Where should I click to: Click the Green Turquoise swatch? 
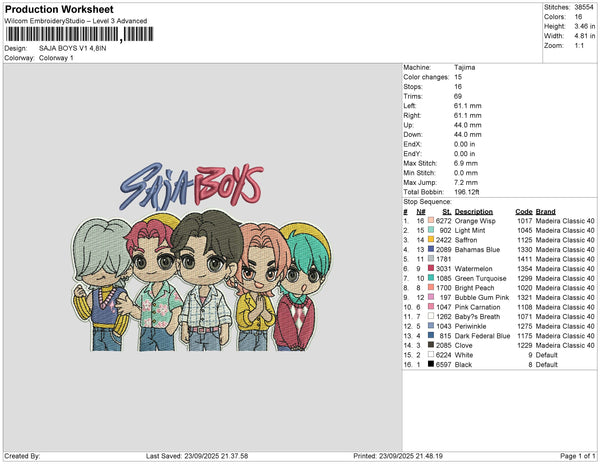coord(432,278)
